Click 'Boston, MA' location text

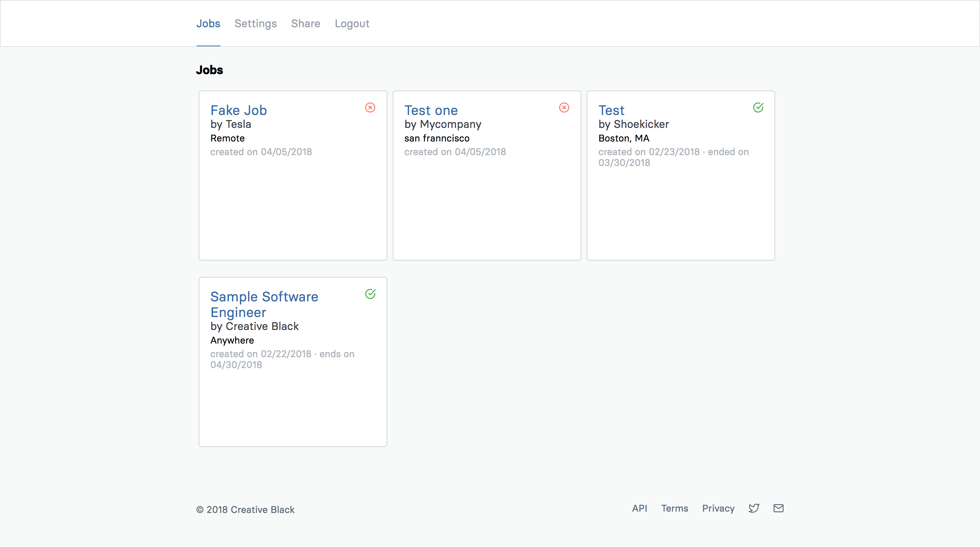(624, 138)
